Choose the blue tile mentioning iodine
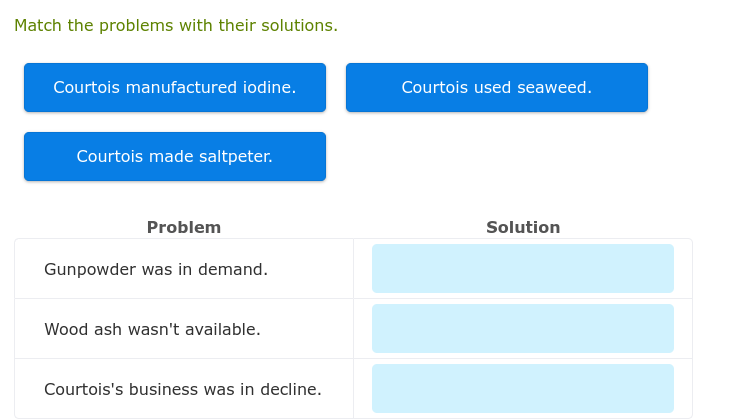 [175, 88]
